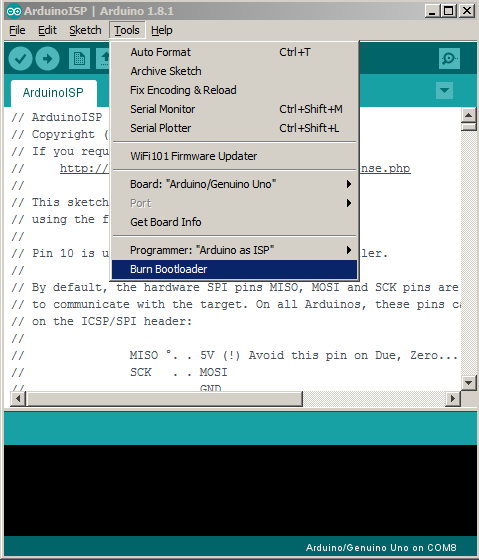Expand the Board submenu arrow
The image size is (479, 560).
point(349,184)
